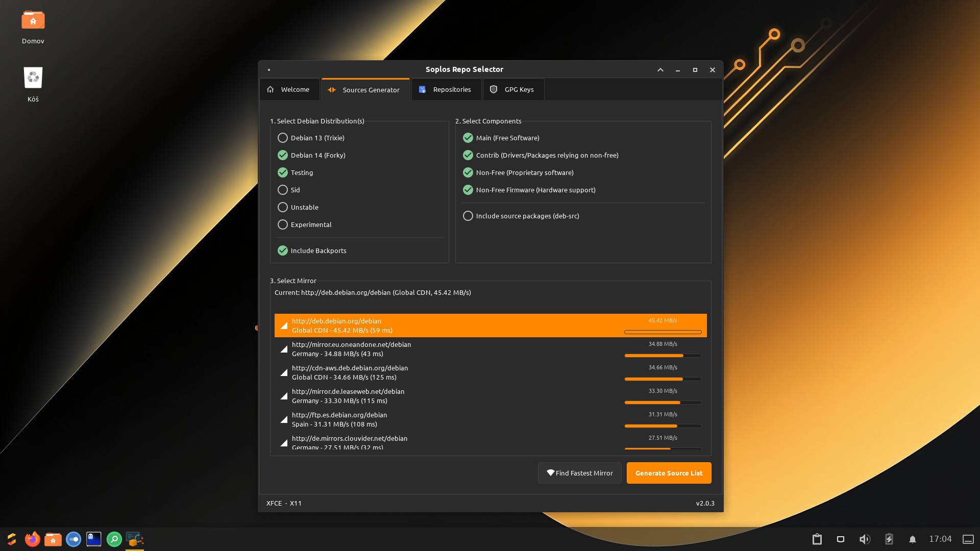Open the green search app in taskbar
This screenshot has height=551, width=980.
click(114, 539)
